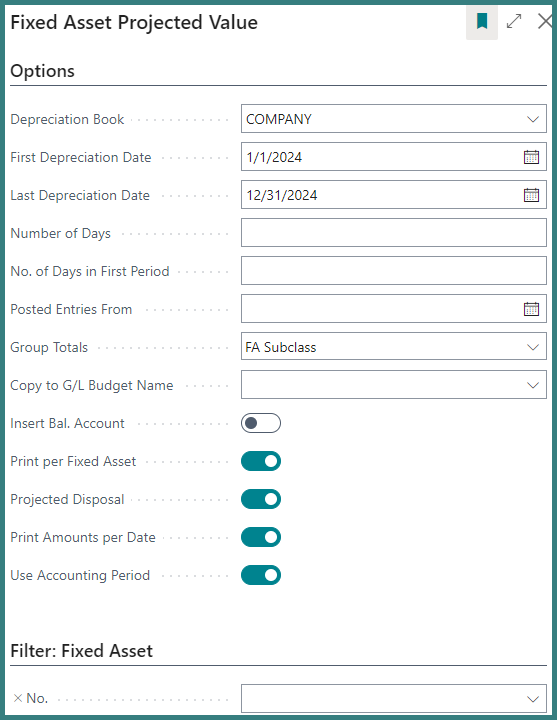Viewport: 557px width, 721px height.
Task: Expand the dialog with the diagonal arrows icon
Action: (x=514, y=22)
